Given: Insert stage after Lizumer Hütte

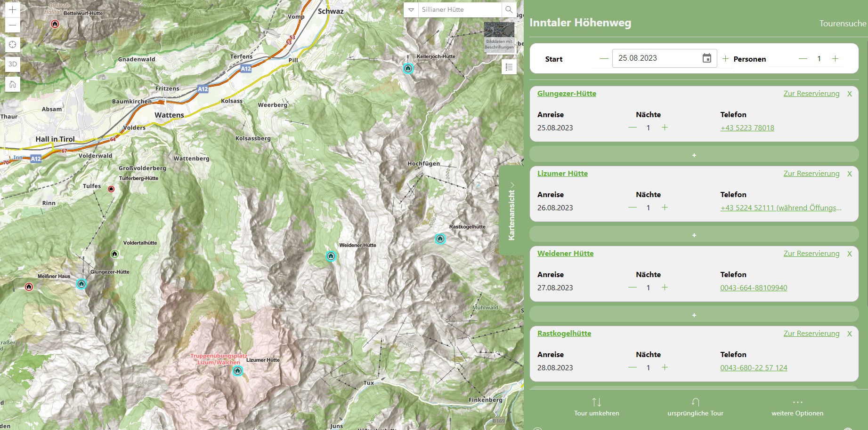Looking at the screenshot, I should click(694, 235).
